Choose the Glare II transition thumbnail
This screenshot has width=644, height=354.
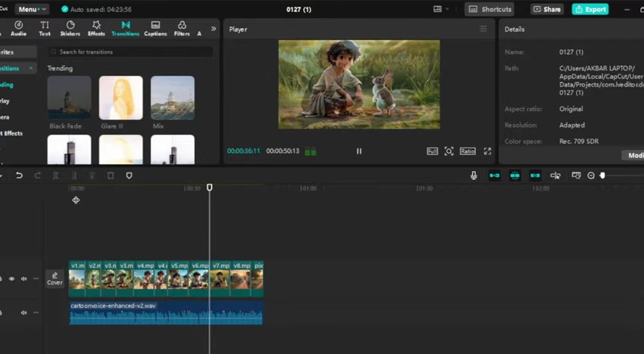[x=121, y=98]
